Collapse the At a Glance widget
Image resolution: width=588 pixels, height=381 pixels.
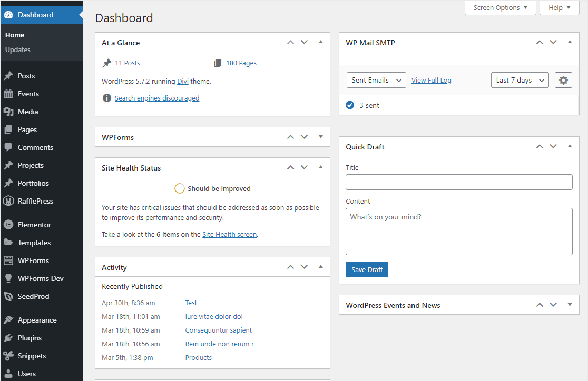[321, 42]
